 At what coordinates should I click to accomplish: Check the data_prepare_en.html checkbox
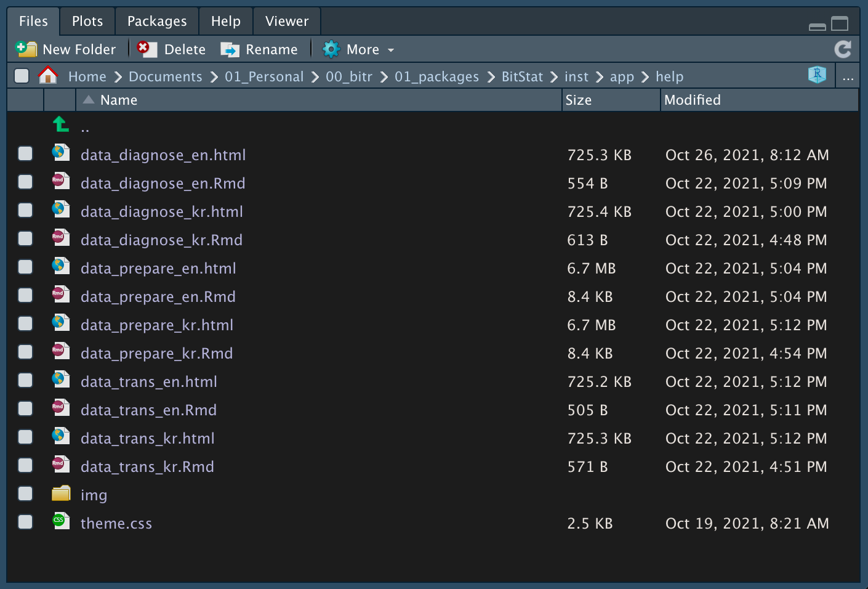click(x=25, y=267)
